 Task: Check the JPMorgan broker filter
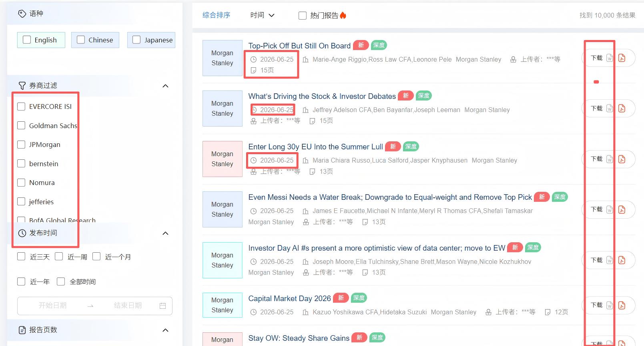click(x=21, y=145)
